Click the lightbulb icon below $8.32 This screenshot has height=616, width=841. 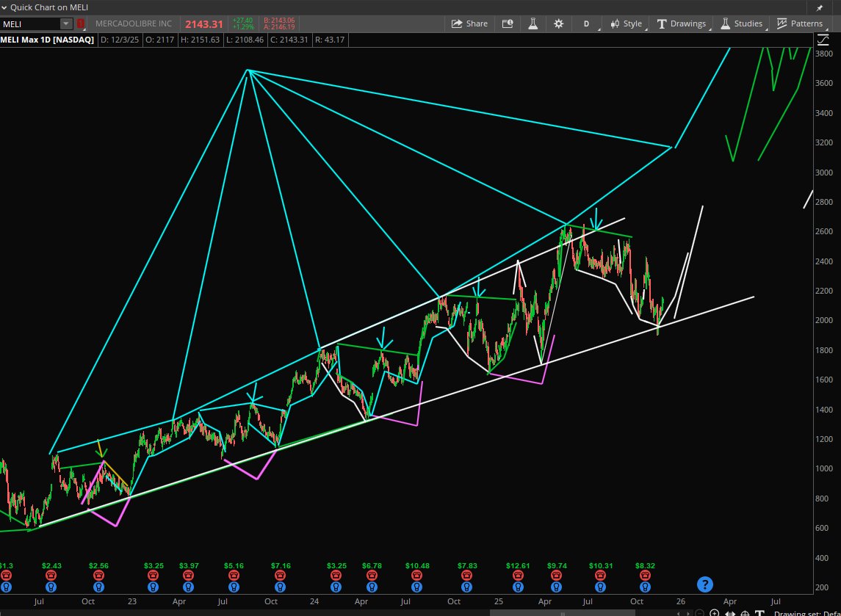pyautogui.click(x=645, y=587)
